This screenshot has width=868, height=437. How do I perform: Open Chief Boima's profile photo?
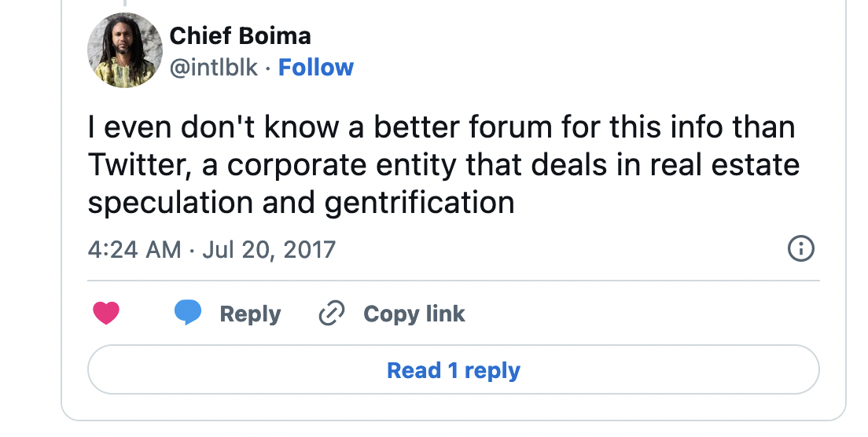(124, 51)
